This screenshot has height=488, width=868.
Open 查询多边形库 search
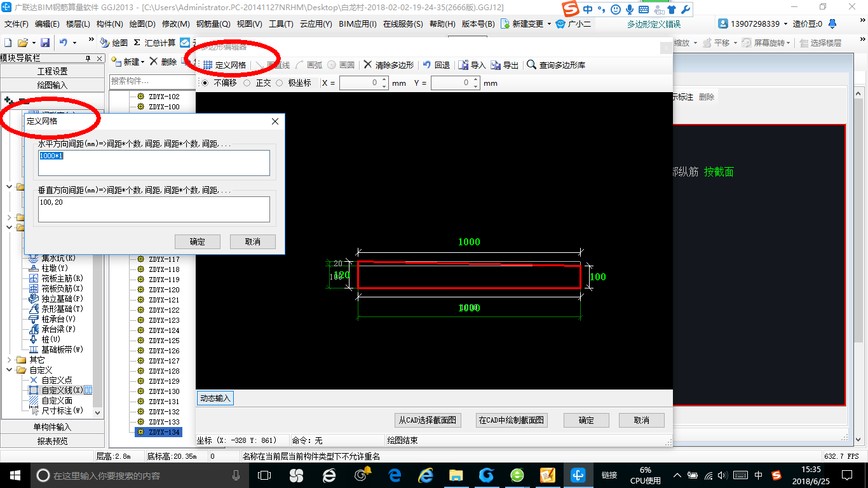(556, 65)
